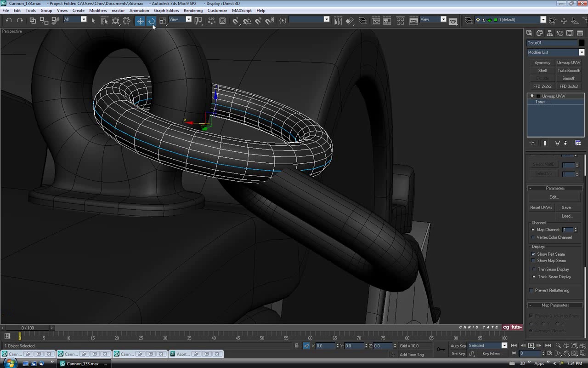Open the Rendering menu
Viewport: 588px width, 368px height.
pyautogui.click(x=193, y=11)
